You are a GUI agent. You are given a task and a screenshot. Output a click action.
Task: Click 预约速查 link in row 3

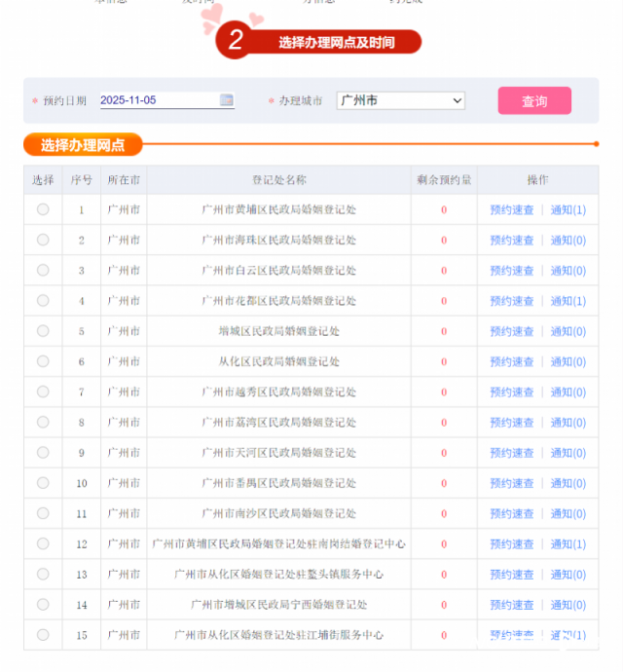(x=512, y=271)
